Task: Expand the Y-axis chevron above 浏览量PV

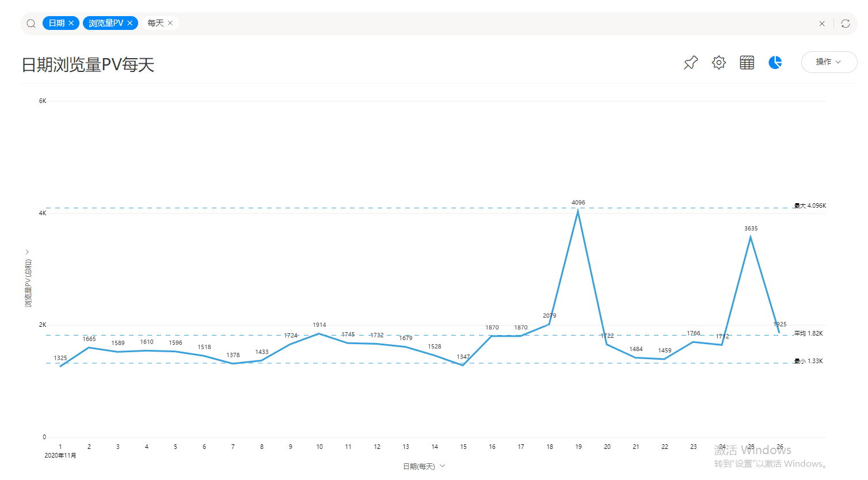Action: [x=27, y=252]
